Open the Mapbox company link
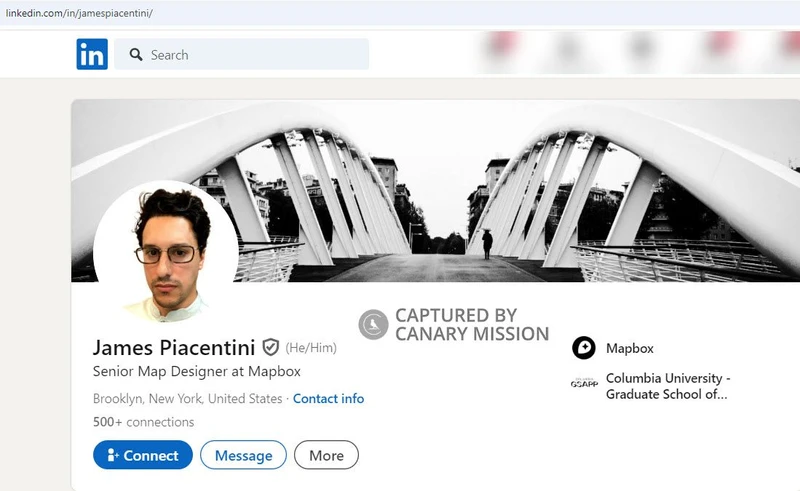 tap(630, 349)
